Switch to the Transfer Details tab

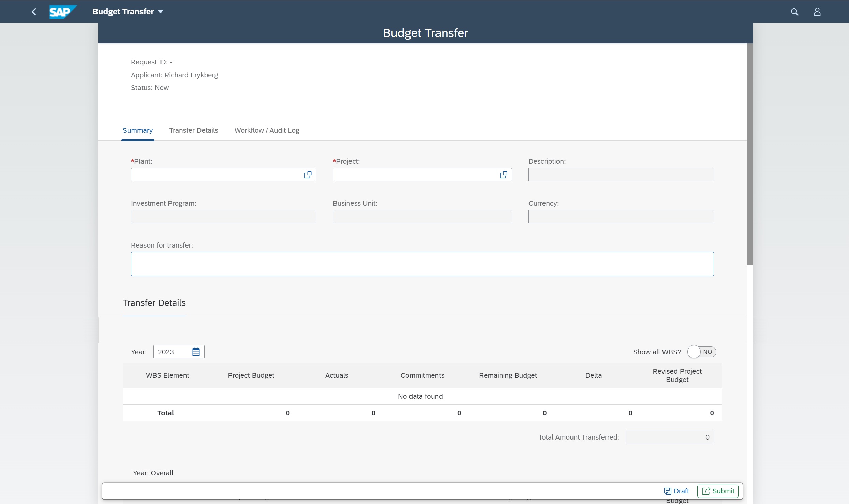point(193,130)
